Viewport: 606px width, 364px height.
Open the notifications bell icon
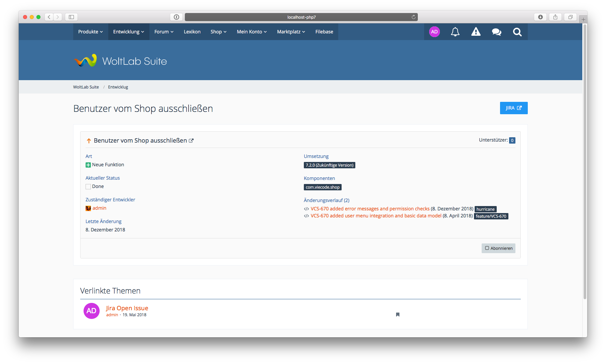point(455,32)
